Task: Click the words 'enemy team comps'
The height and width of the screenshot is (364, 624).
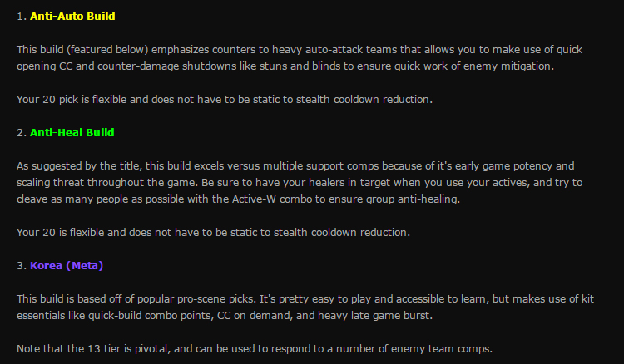Action: click(442, 349)
